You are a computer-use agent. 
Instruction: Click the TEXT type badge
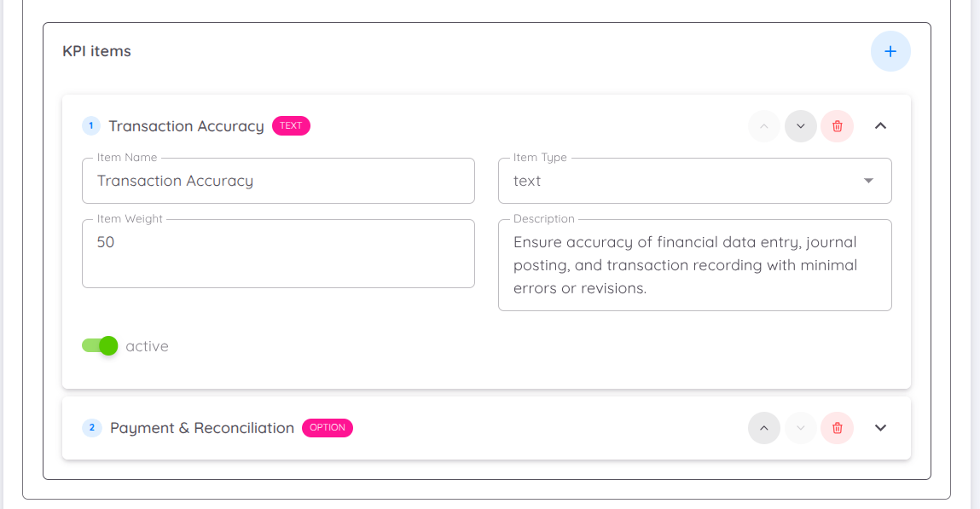[291, 125]
